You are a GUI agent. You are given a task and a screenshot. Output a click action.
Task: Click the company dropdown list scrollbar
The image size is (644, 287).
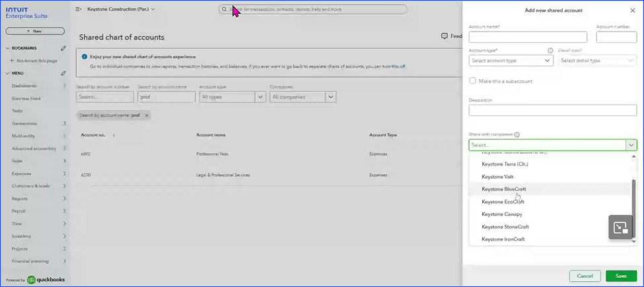coord(633,209)
